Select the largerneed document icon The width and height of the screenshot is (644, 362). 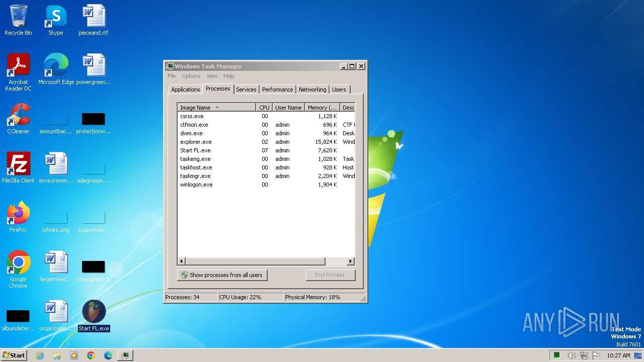pyautogui.click(x=56, y=266)
